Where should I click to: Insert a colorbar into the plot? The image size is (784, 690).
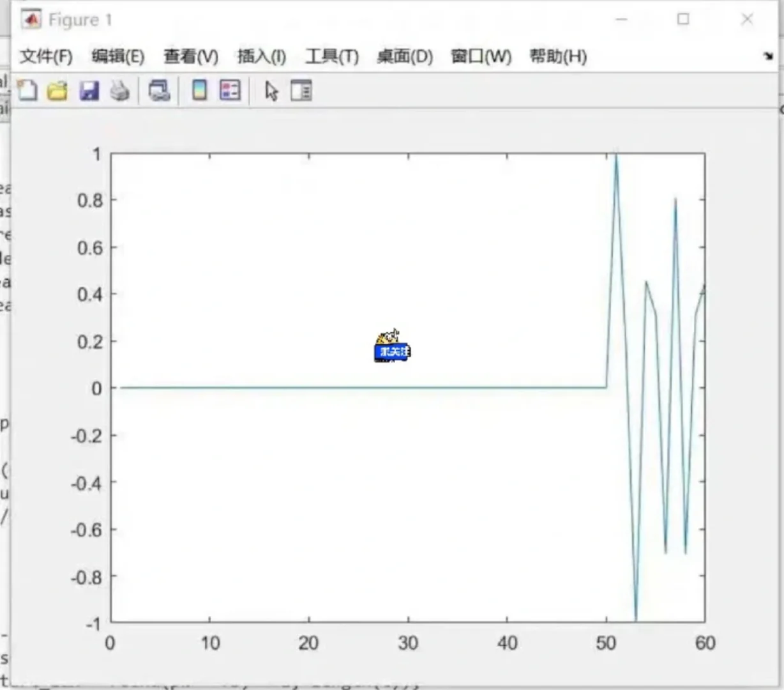(x=199, y=91)
